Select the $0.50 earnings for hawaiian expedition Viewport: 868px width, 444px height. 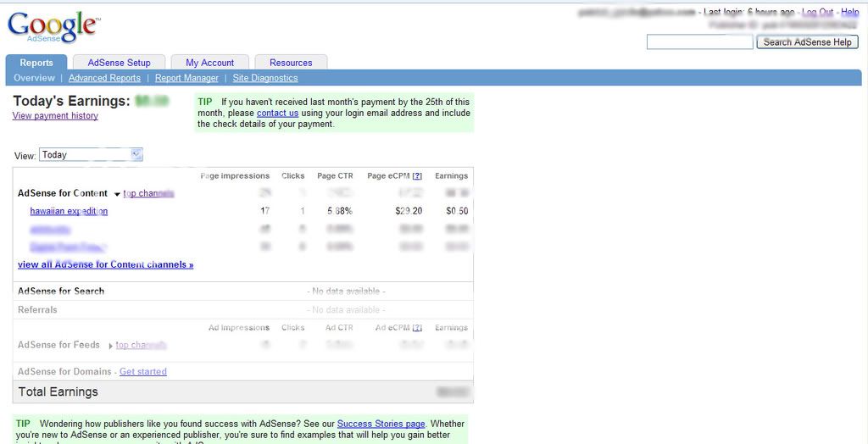click(457, 211)
